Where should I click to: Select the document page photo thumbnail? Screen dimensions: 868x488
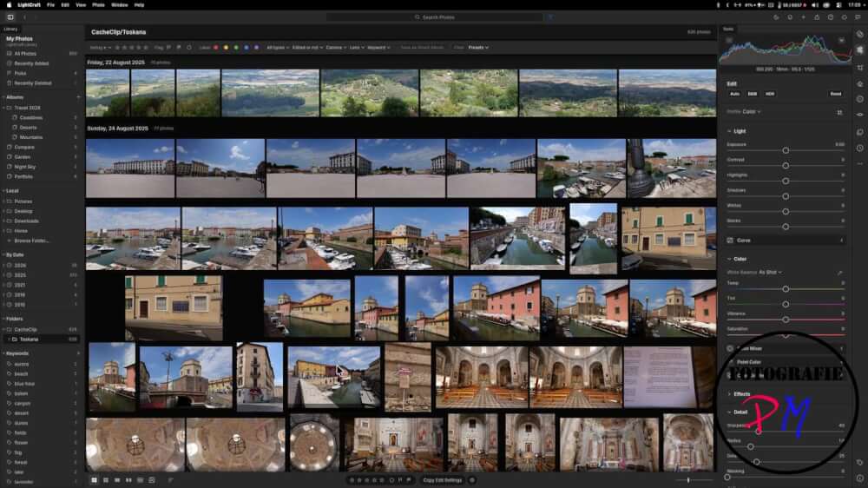coord(669,377)
